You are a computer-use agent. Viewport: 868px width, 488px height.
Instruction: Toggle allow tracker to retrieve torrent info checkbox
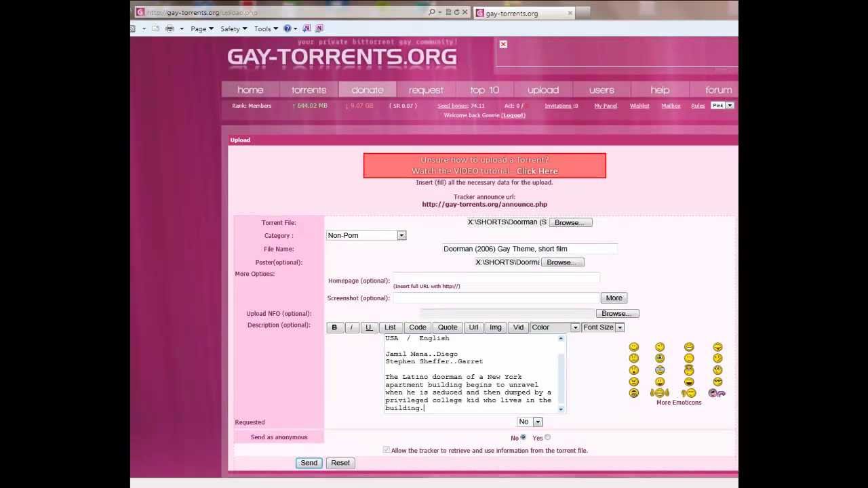tap(387, 450)
